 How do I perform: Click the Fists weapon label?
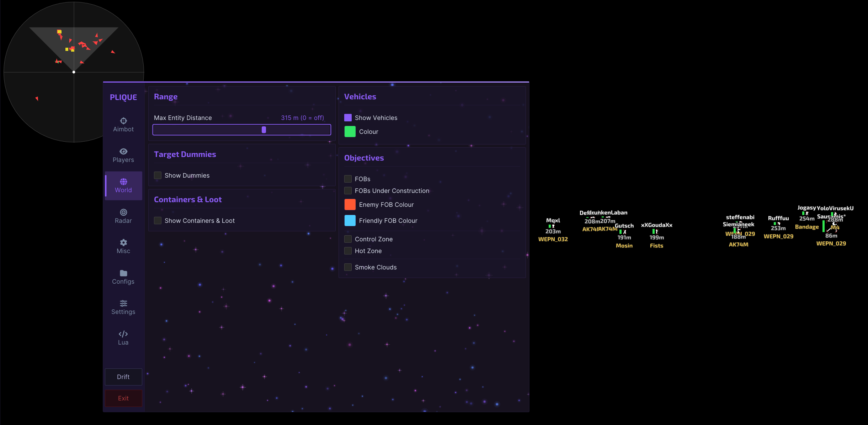[656, 246]
